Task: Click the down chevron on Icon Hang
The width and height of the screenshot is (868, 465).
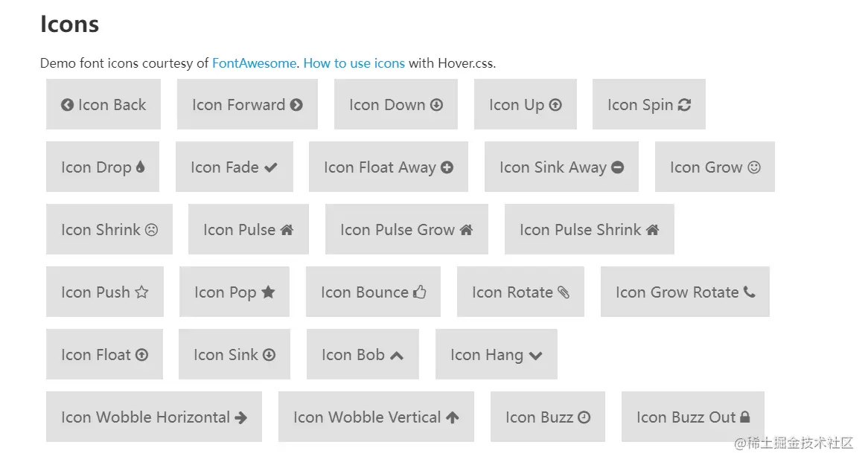Action: (x=535, y=356)
